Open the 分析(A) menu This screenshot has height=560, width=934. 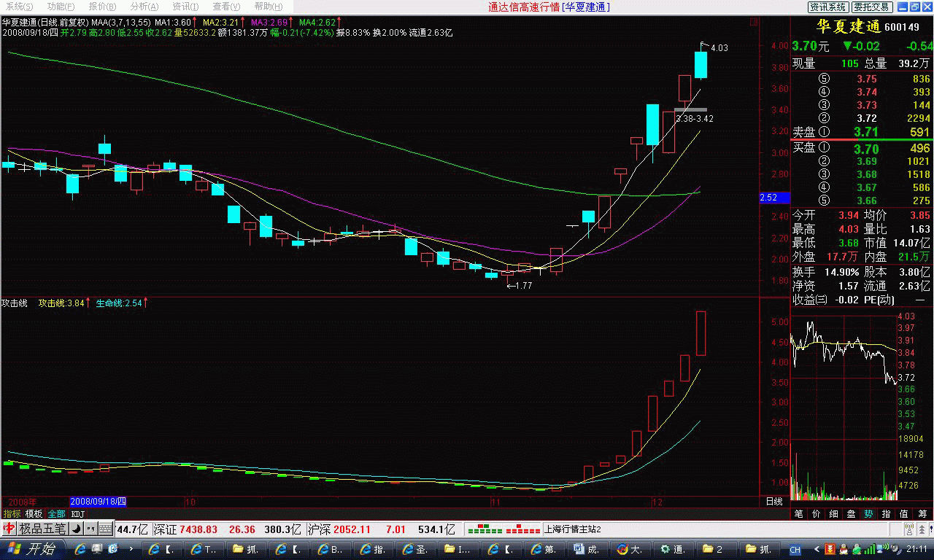144,7
